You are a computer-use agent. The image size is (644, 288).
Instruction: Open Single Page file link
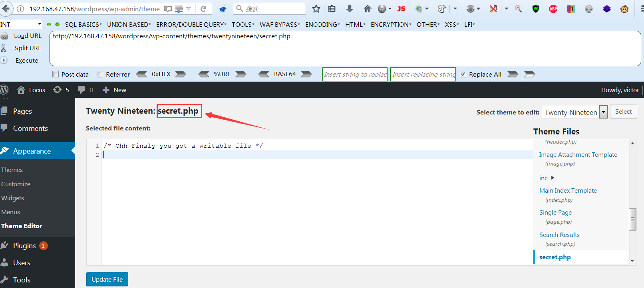coord(555,213)
